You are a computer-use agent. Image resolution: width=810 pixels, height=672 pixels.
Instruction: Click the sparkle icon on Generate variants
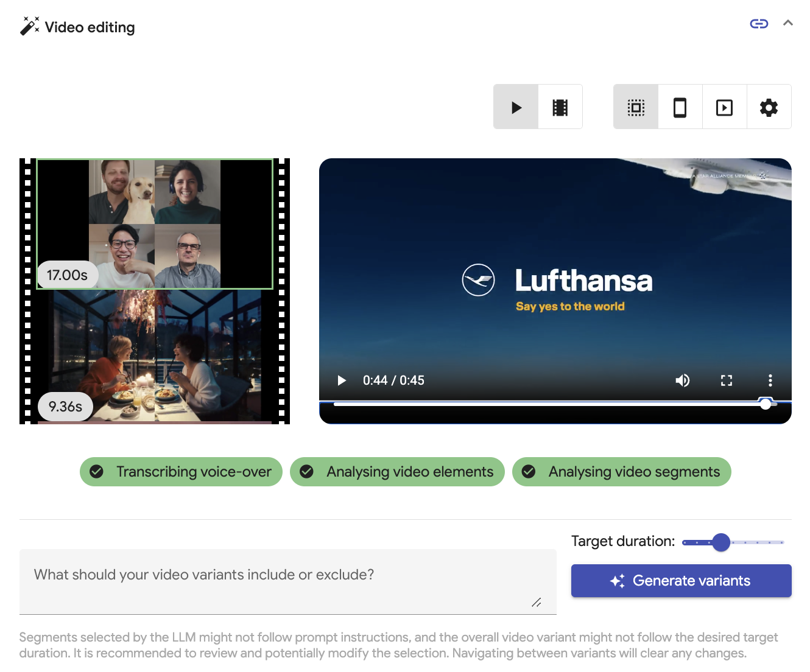(618, 581)
